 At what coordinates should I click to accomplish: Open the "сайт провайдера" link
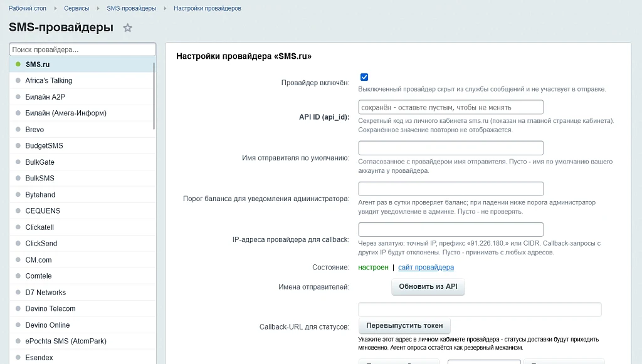426,268
